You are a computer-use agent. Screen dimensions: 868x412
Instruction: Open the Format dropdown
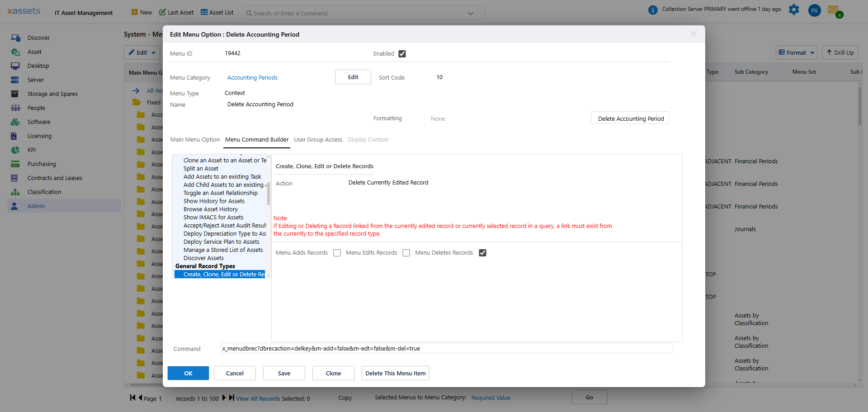(x=796, y=52)
